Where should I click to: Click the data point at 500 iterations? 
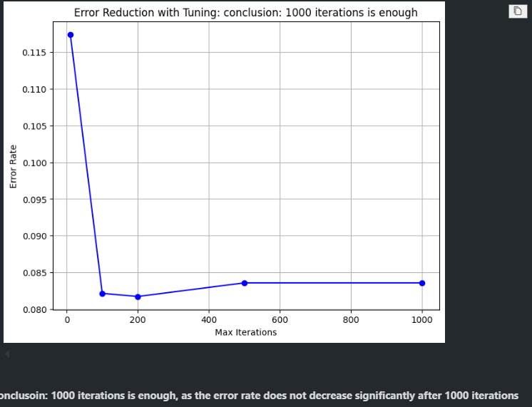(x=245, y=283)
